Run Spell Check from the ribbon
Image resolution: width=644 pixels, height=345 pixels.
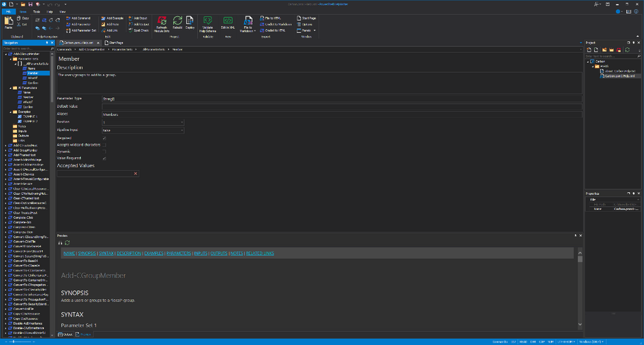pyautogui.click(x=138, y=30)
